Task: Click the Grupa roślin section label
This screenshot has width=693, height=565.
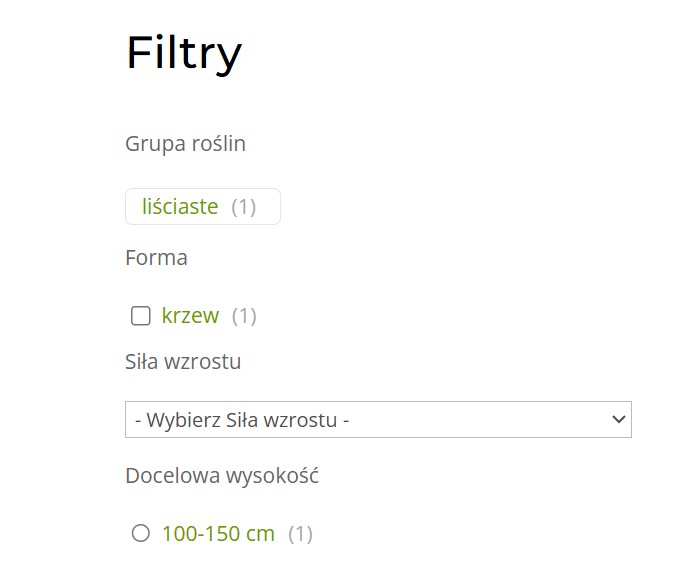Action: coord(186,144)
